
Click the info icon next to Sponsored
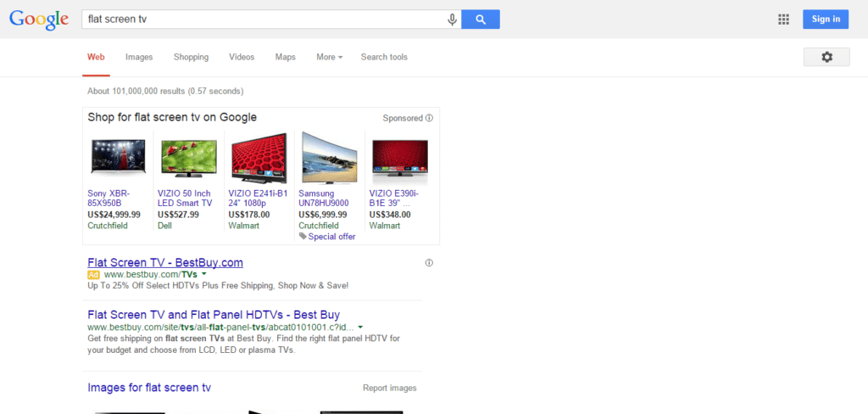pos(429,118)
